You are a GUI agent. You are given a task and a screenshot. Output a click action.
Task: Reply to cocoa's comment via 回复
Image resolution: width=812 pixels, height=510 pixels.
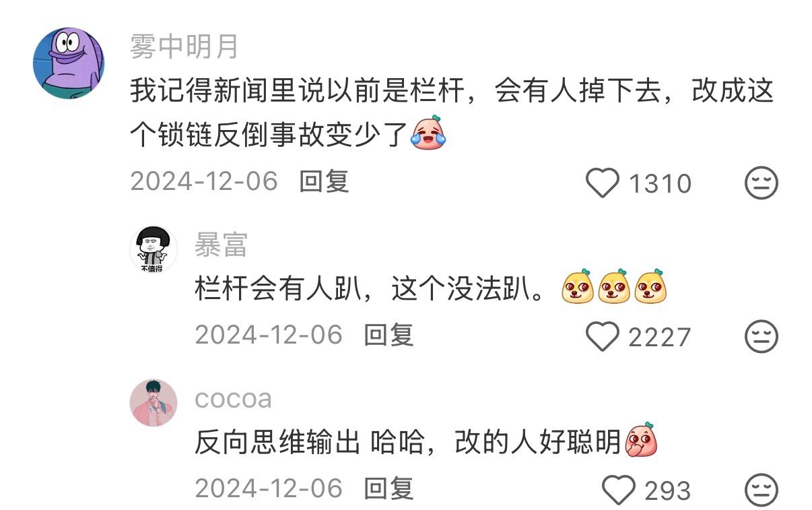388,488
